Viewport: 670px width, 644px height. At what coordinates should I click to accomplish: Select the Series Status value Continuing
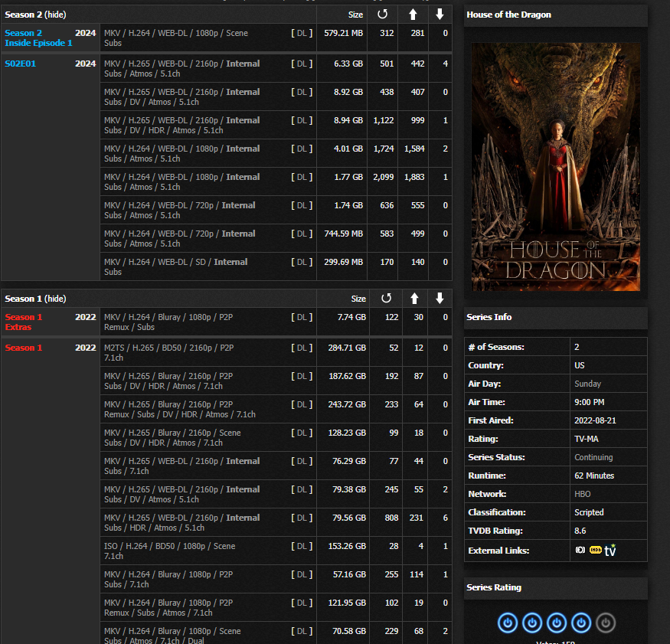coord(593,457)
